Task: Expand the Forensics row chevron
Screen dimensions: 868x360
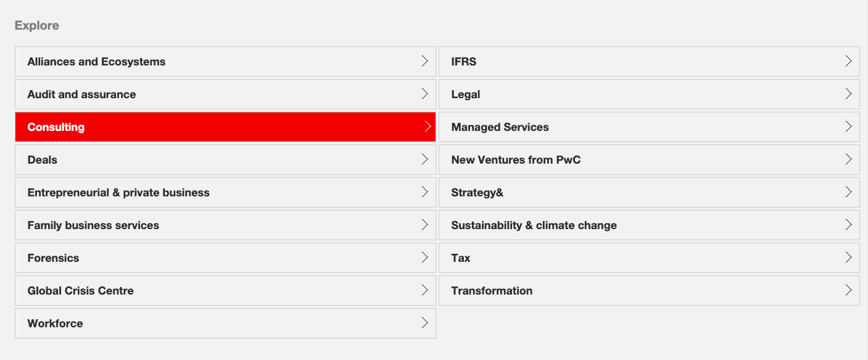Action: tap(424, 257)
